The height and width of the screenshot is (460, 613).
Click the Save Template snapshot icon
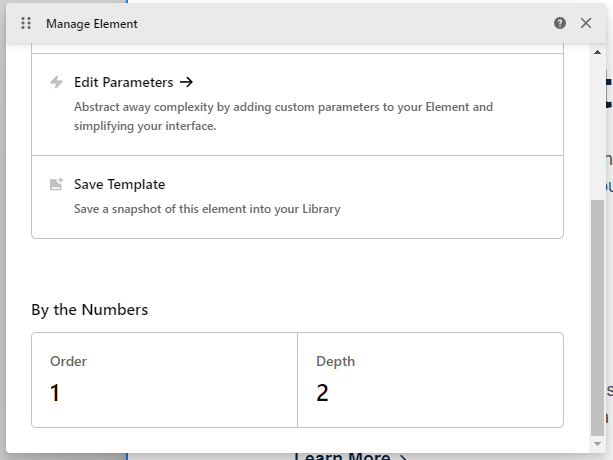(57, 185)
